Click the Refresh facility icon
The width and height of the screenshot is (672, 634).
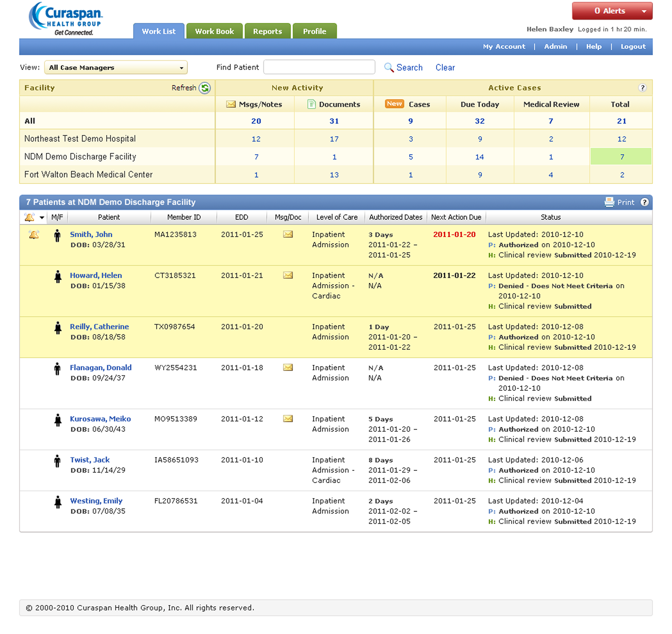pos(205,88)
